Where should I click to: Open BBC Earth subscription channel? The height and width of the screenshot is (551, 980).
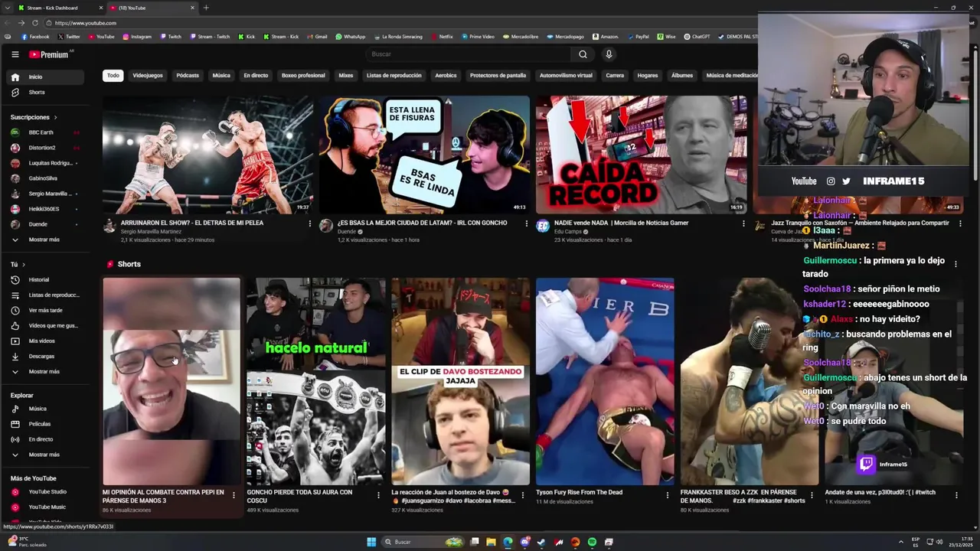click(x=46, y=132)
